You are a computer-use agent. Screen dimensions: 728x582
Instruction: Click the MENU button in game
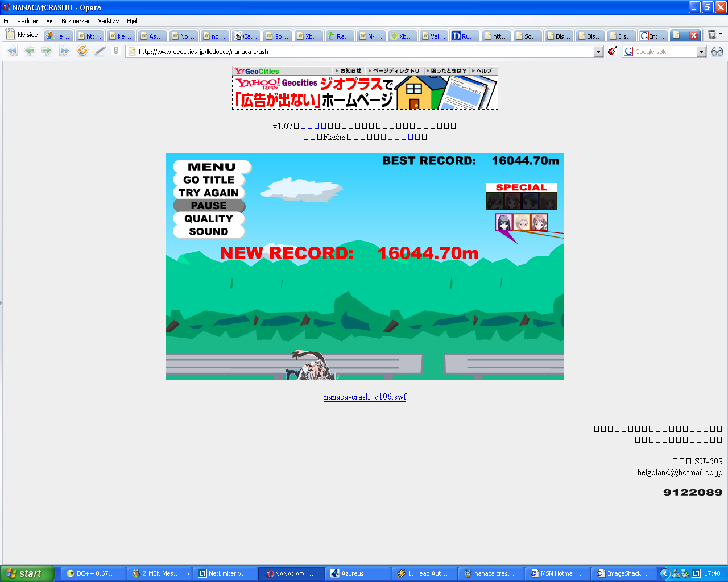(212, 167)
